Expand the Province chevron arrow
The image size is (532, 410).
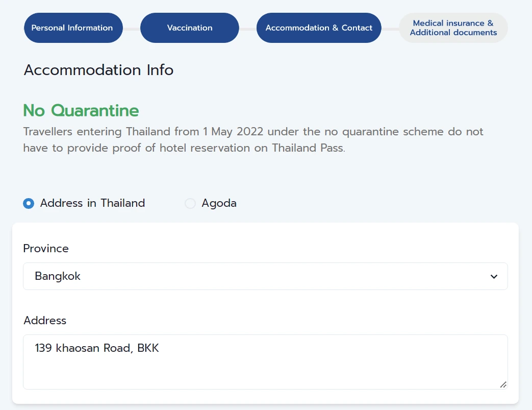tap(493, 277)
